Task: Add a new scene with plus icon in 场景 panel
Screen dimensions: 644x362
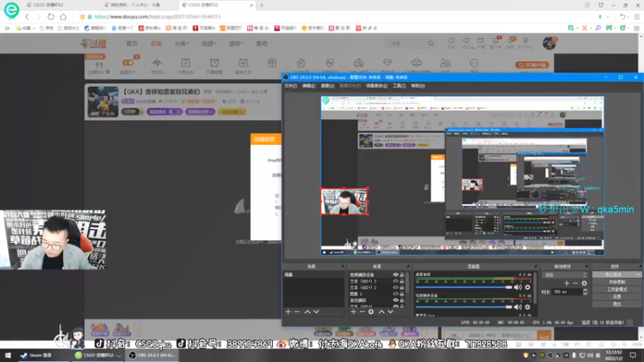Action: pyautogui.click(x=288, y=312)
